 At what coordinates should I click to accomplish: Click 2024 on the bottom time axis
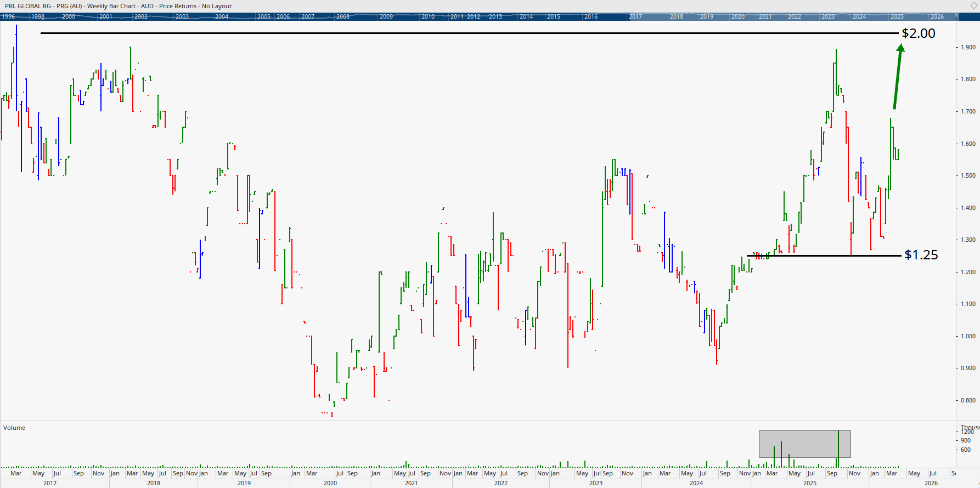[x=696, y=483]
